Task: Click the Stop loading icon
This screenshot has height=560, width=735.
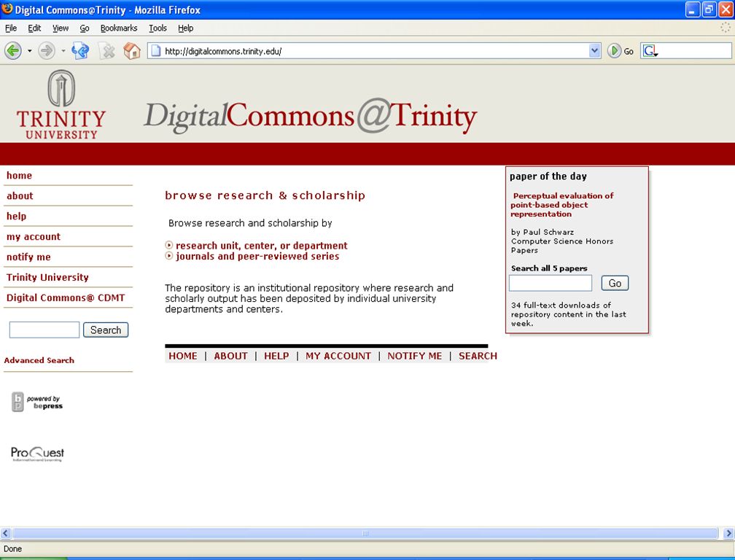Action: tap(108, 50)
